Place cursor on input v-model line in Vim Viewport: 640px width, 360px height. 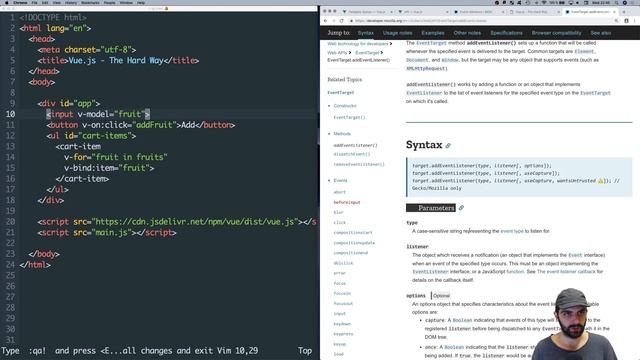point(98,114)
